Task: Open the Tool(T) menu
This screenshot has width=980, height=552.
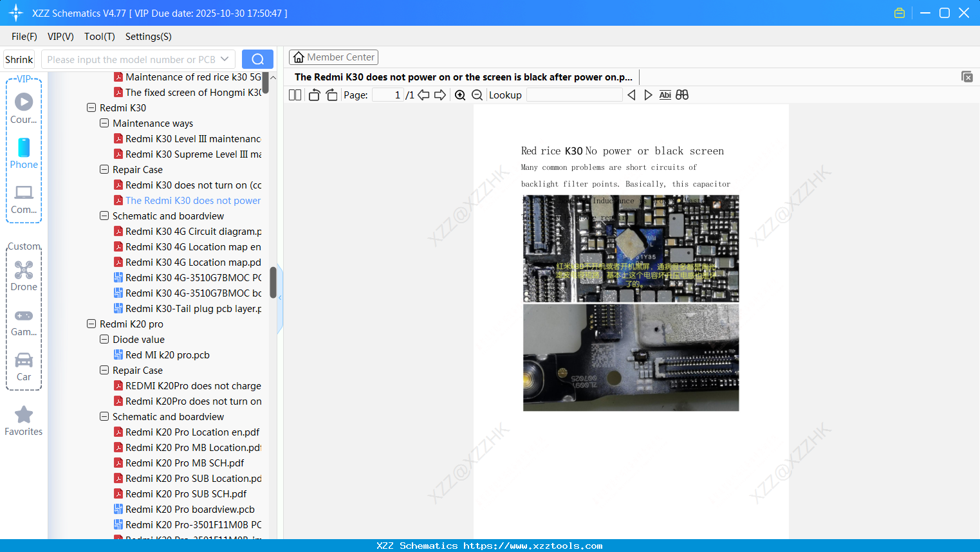Action: pos(99,37)
